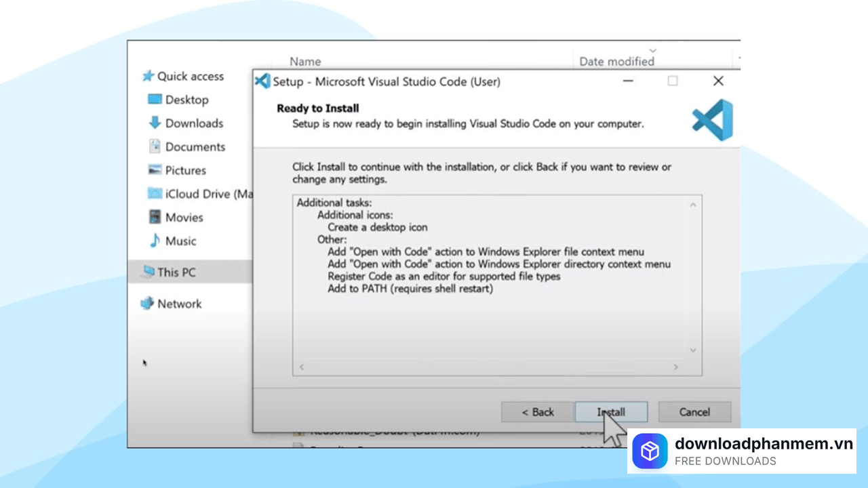This screenshot has width=868, height=488.
Task: Click the Quick access star icon
Action: 148,76
